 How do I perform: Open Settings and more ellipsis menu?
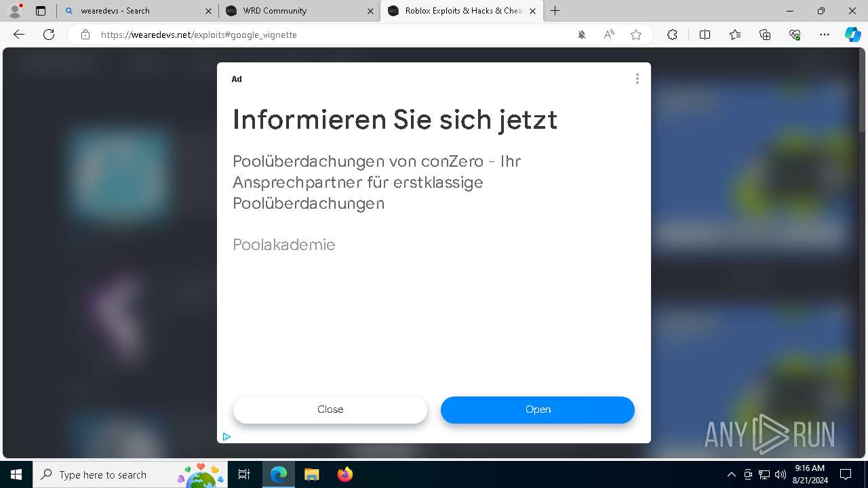tap(825, 35)
